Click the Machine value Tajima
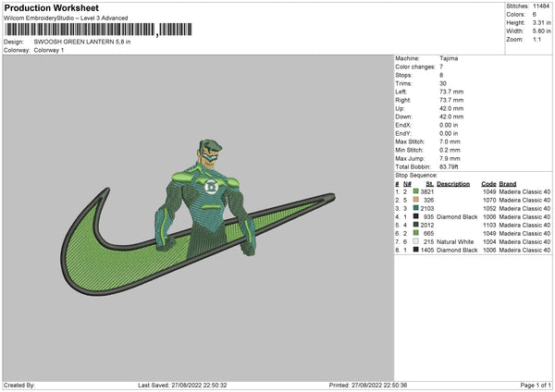The image size is (555, 392). click(x=450, y=58)
